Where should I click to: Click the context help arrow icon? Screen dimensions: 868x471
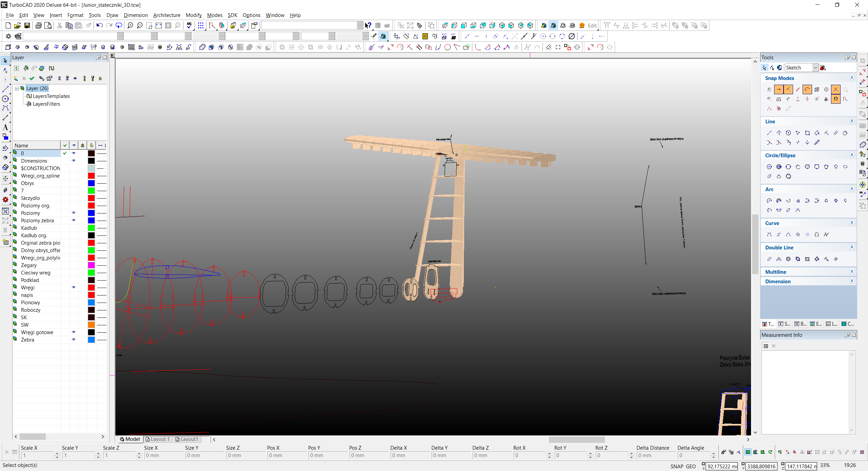point(368,25)
